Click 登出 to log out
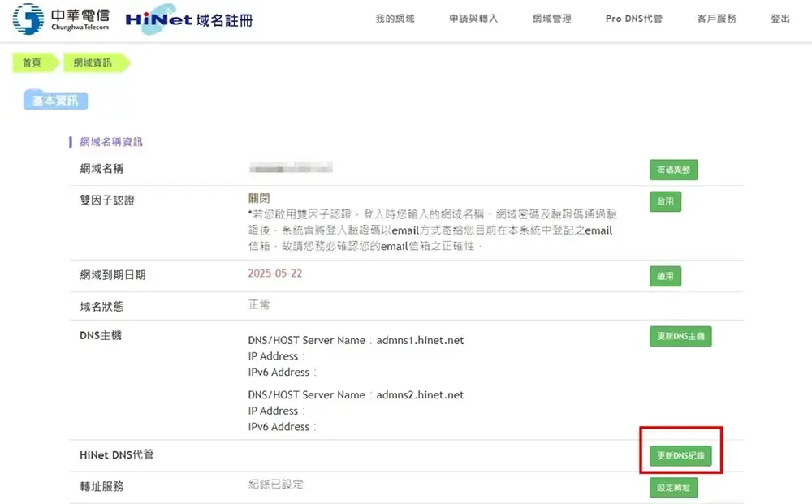Image resolution: width=812 pixels, height=504 pixels. point(780,19)
